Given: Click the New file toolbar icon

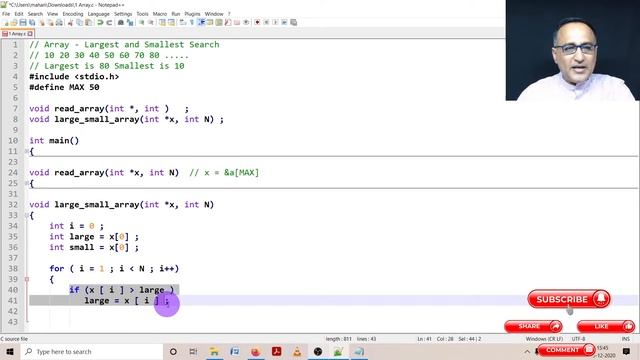Looking at the screenshot, I should [6, 22].
